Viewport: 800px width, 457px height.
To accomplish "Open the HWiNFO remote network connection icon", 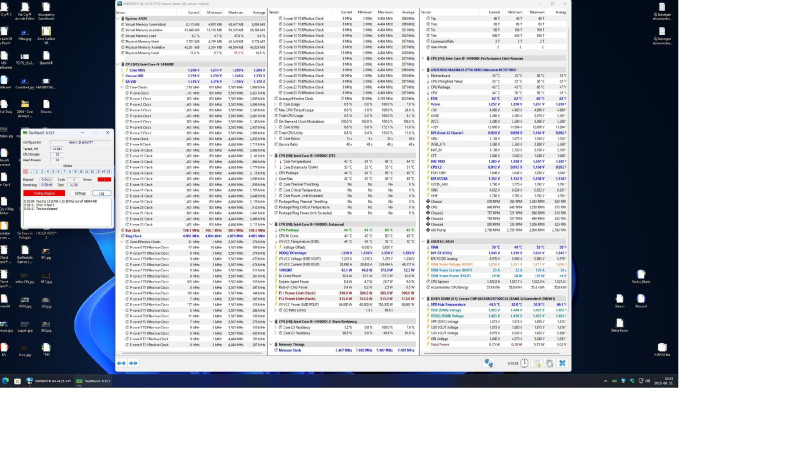I will [489, 363].
